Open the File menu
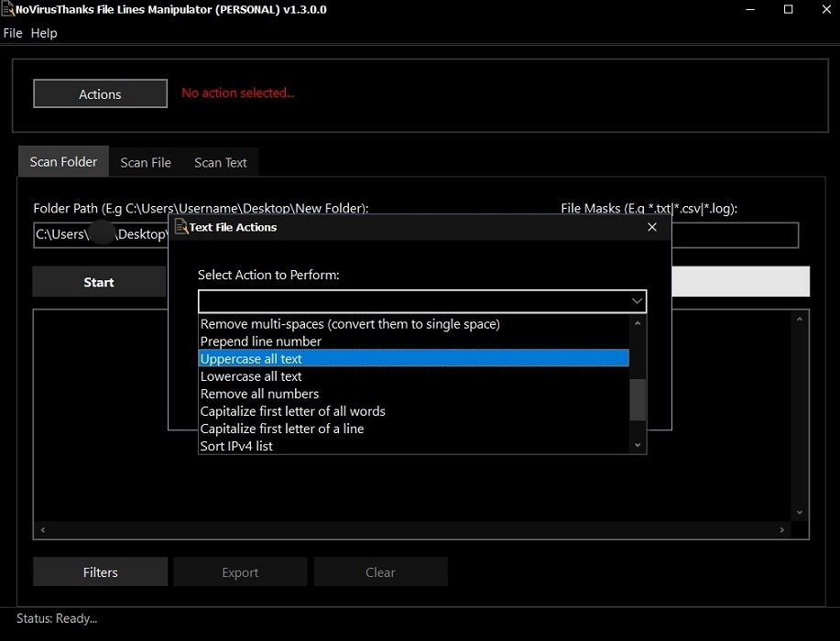 coord(12,32)
